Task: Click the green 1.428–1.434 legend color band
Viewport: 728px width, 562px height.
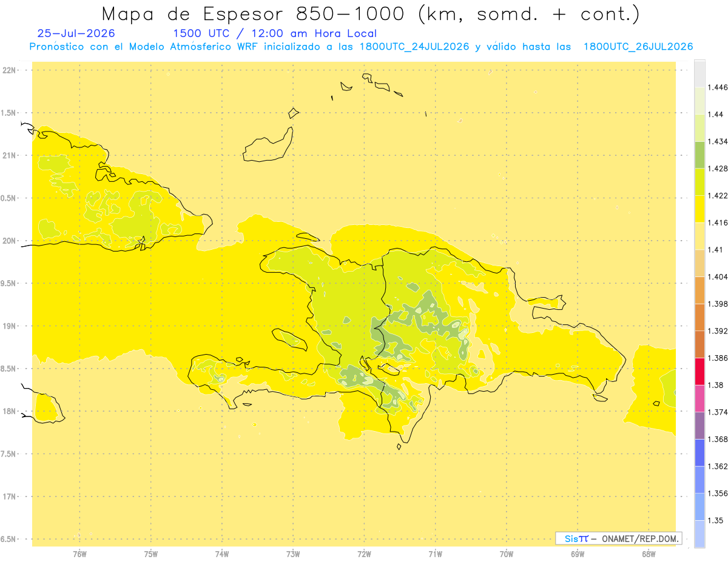Action: pos(699,155)
